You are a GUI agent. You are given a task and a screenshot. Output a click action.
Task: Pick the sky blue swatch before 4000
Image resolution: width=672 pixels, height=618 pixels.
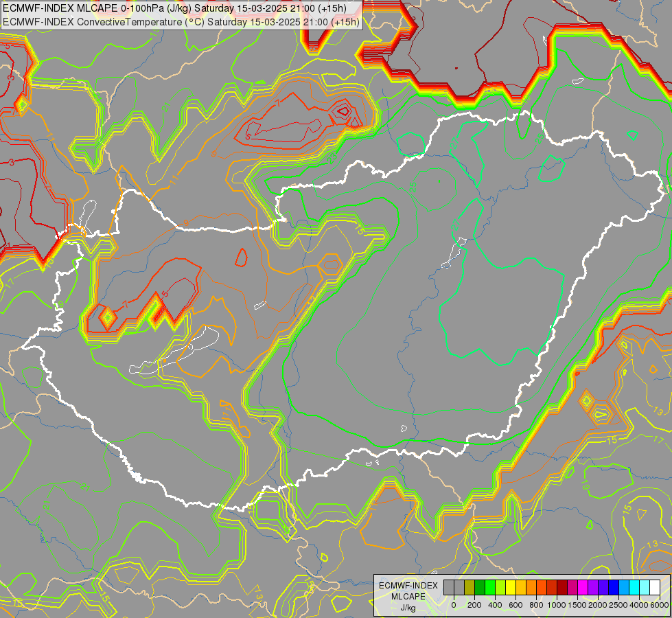[624, 588]
